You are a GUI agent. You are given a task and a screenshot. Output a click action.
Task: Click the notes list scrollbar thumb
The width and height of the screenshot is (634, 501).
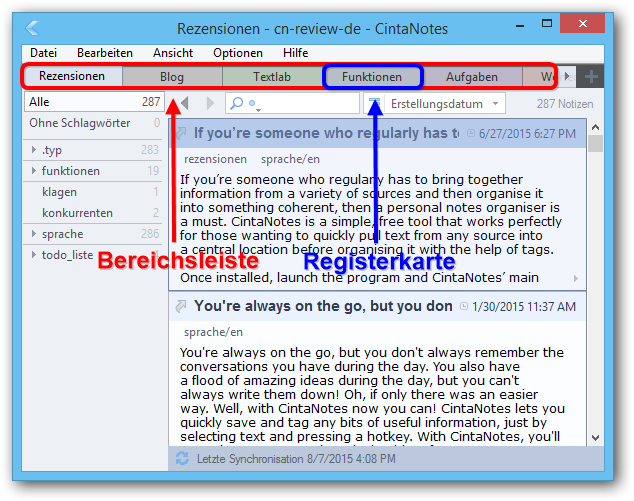coord(595,144)
